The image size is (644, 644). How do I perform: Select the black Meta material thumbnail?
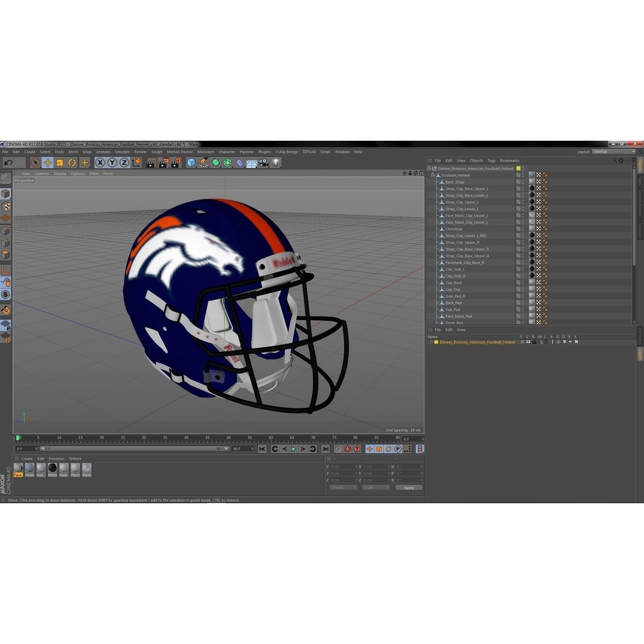(52, 470)
